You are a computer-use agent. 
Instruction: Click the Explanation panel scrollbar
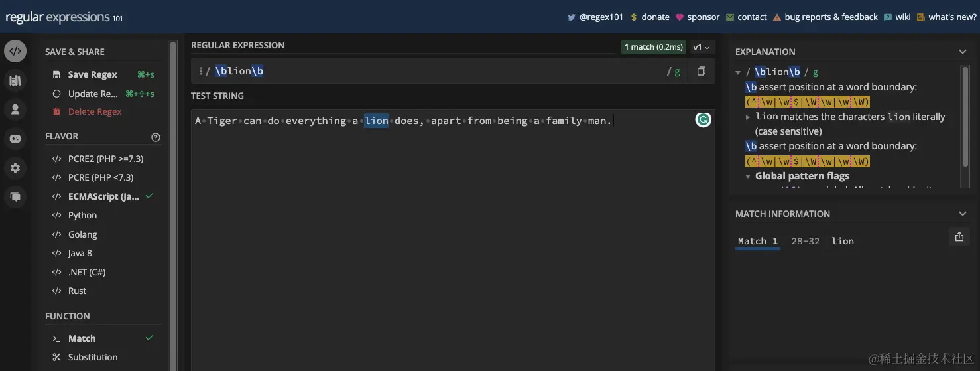965,116
